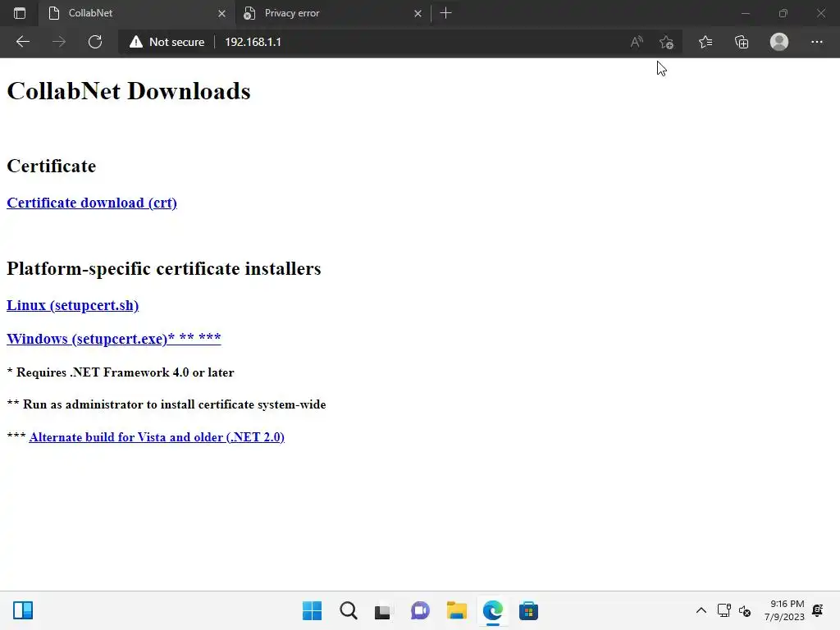Go back to the previous page
Viewport: 840px width, 630px height.
click(22, 42)
